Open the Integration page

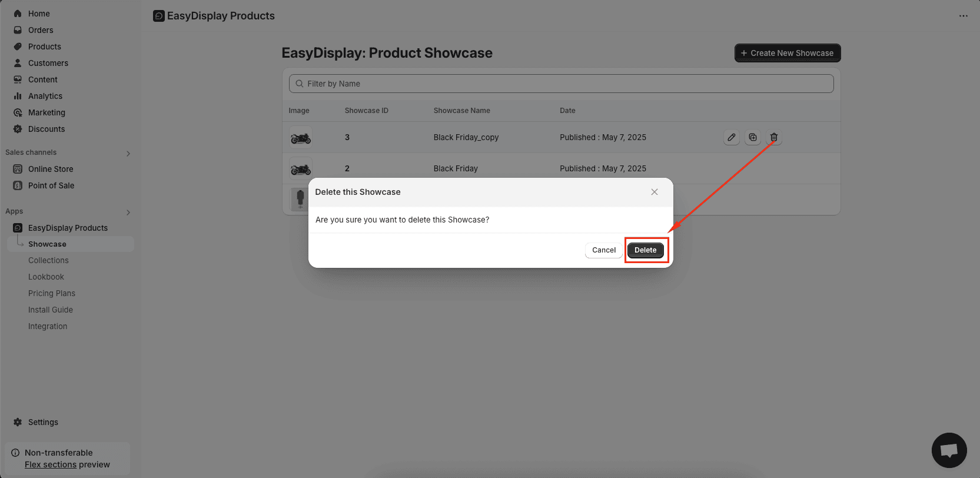48,326
